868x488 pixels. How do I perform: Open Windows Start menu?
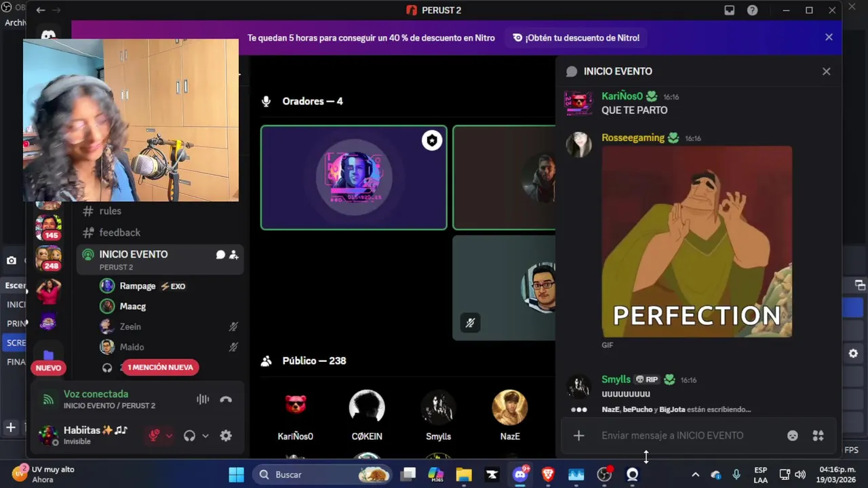click(x=236, y=474)
